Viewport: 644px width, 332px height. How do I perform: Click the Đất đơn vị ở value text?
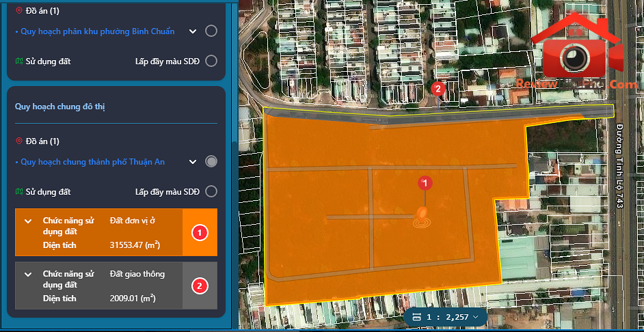[x=132, y=221]
